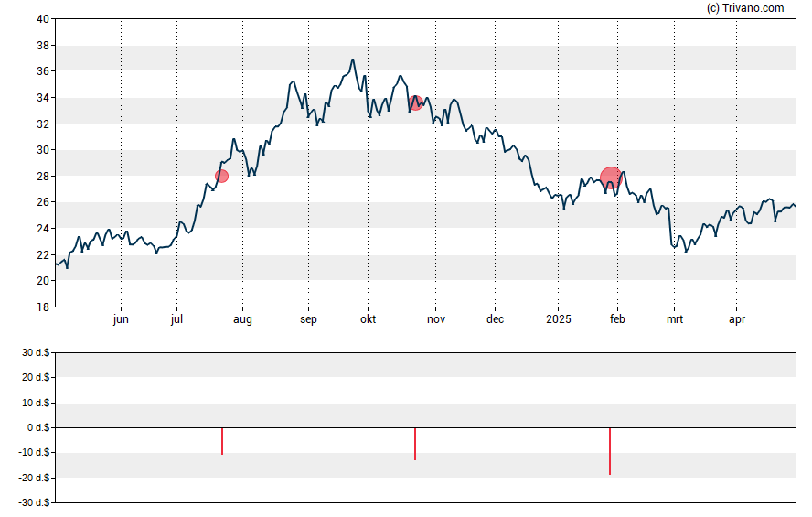The image size is (812, 517).
Task: Click the red bar below July marker
Action: tap(222, 441)
